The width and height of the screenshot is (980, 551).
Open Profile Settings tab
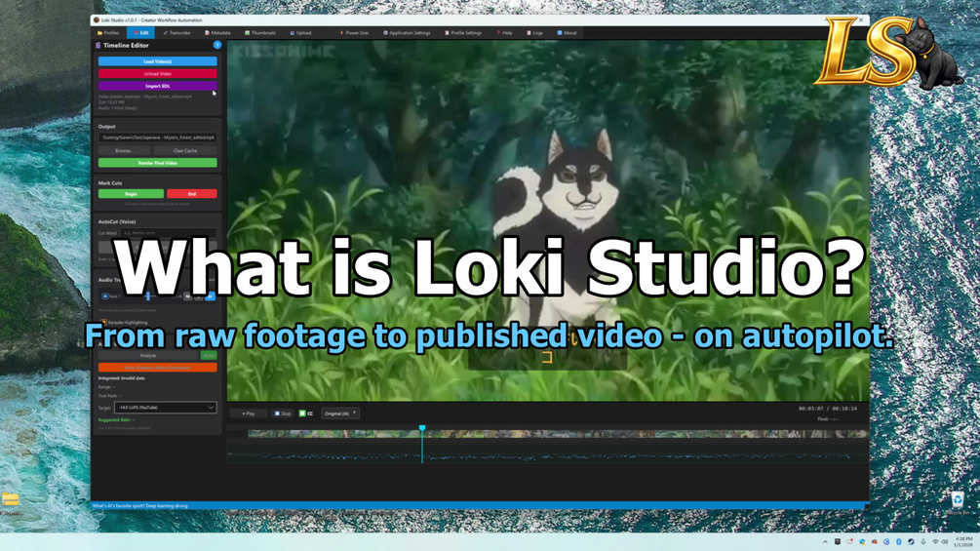click(x=463, y=32)
